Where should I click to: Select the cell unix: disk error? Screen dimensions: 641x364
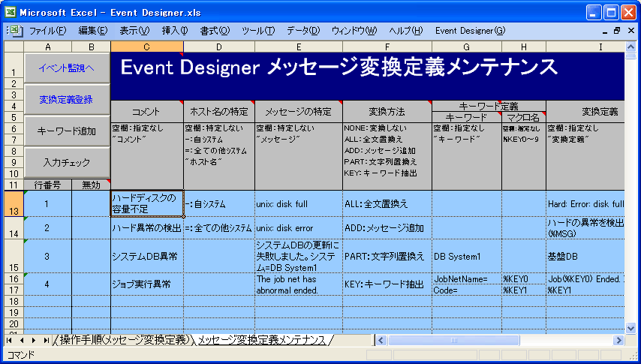tap(299, 228)
